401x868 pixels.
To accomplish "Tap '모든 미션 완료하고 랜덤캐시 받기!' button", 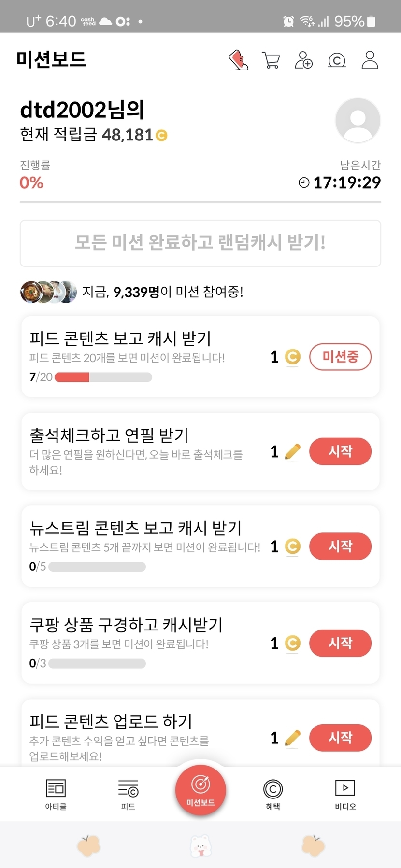I will coord(200,243).
